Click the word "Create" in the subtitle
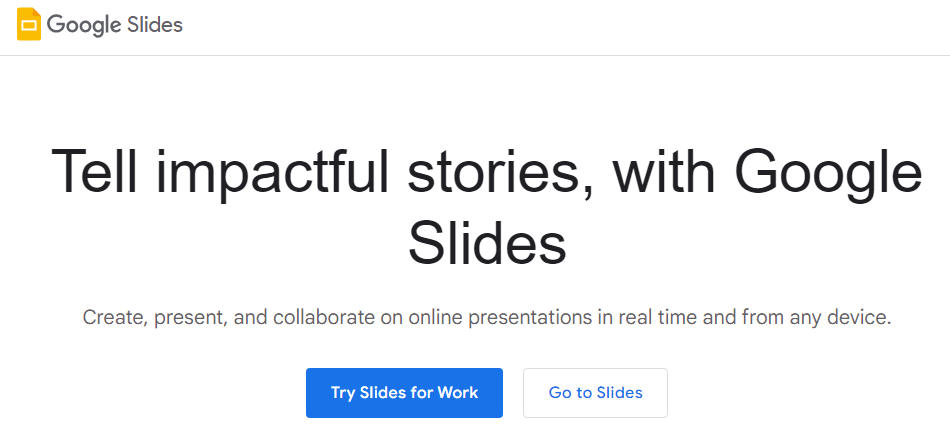 click(112, 319)
